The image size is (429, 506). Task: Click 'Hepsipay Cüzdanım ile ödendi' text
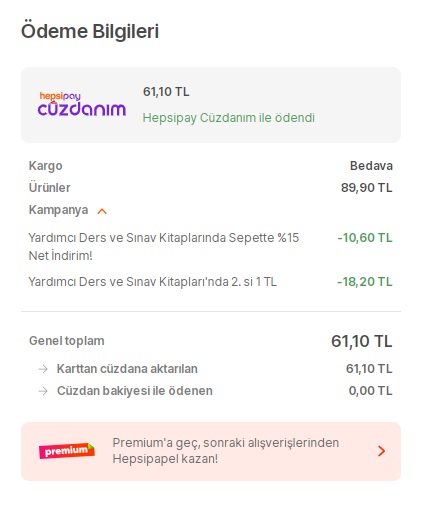point(229,118)
